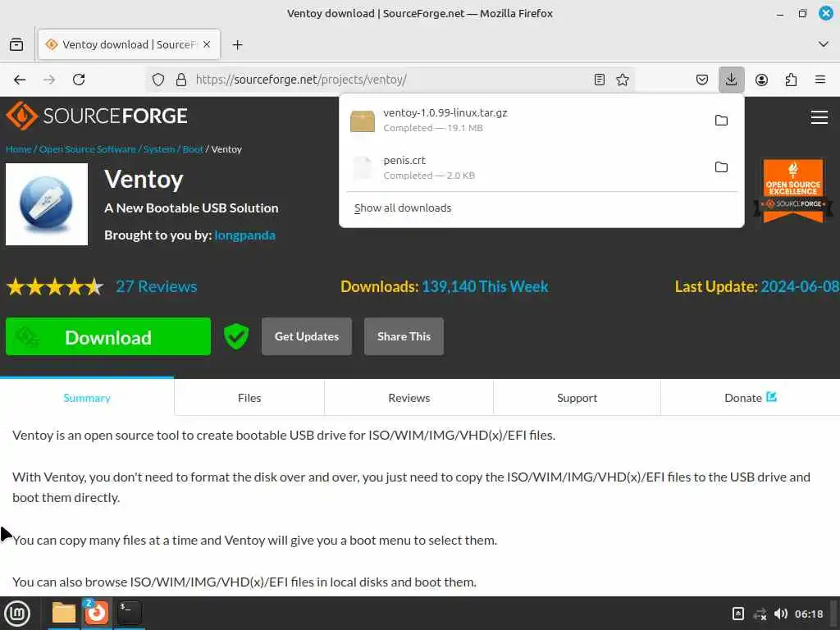The height and width of the screenshot is (630, 840).
Task: Click the Firefox back arrow button
Action: click(x=20, y=80)
